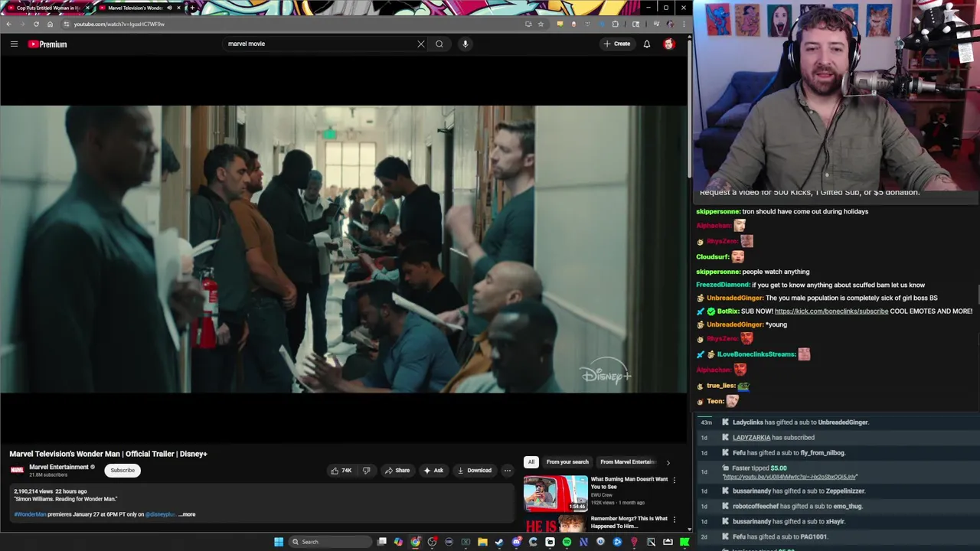Subscribe to Marvel Entertainment
980x551 pixels.
point(122,471)
